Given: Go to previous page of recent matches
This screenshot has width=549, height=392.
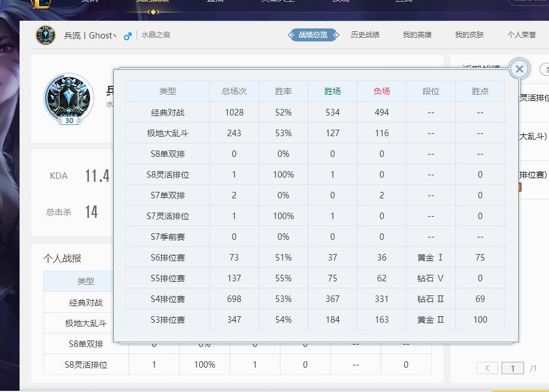Looking at the screenshot, I should tap(487, 368).
